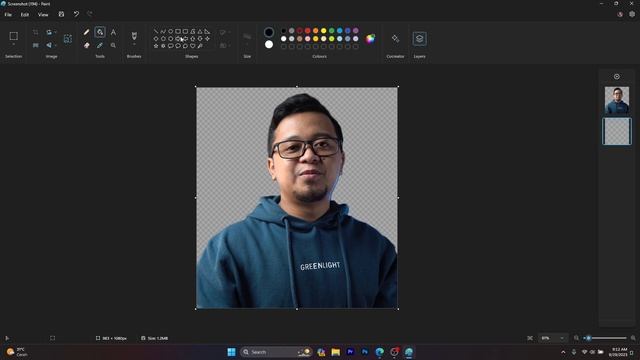640x360 pixels.
Task: Select the Colour picker eyedropper tool
Action: click(x=100, y=45)
